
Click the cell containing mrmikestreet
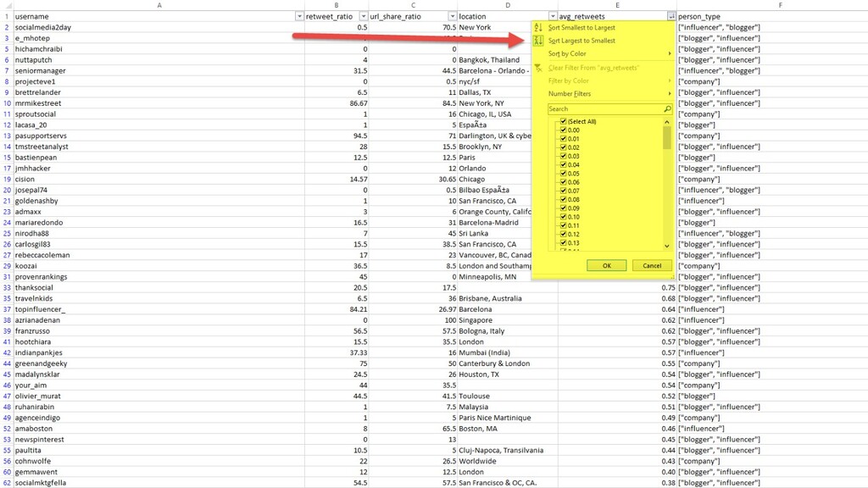pos(159,103)
